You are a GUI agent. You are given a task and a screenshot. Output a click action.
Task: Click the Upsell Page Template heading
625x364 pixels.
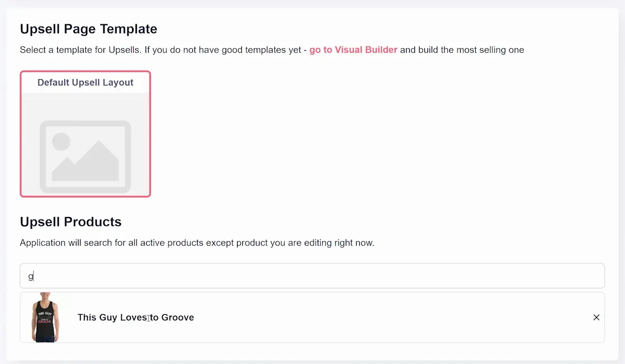(x=88, y=29)
